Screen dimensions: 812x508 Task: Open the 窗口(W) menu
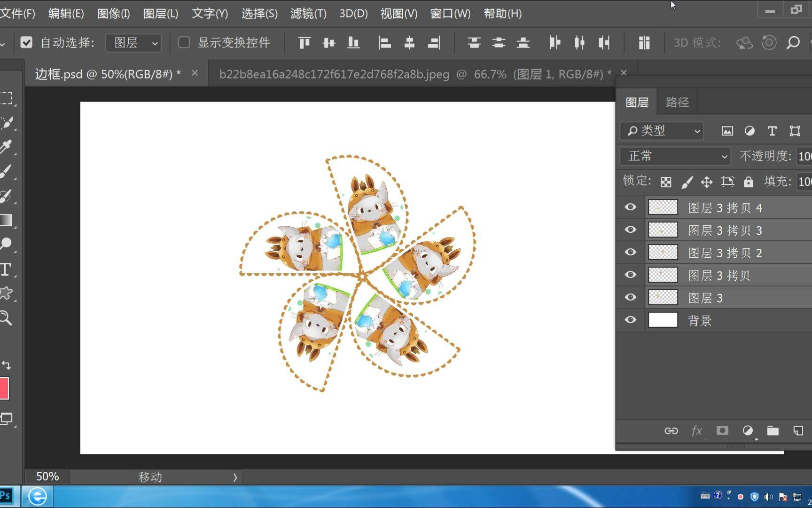[450, 14]
